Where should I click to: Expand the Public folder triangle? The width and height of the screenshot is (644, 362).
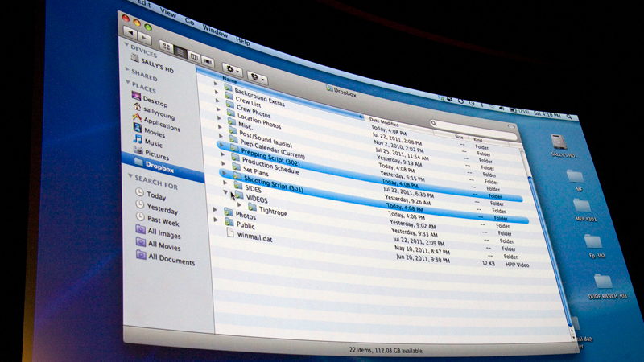[x=215, y=220]
